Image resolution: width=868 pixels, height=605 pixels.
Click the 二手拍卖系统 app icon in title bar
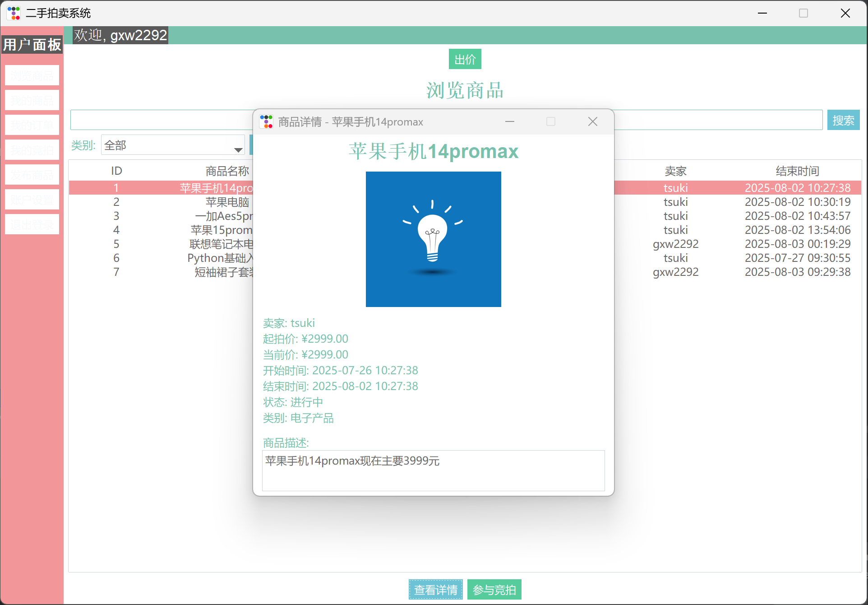[14, 13]
